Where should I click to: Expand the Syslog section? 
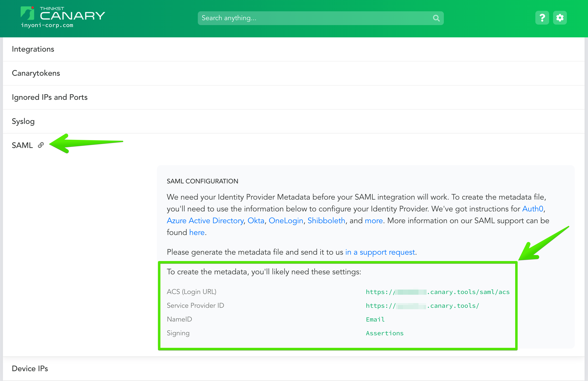point(294,121)
